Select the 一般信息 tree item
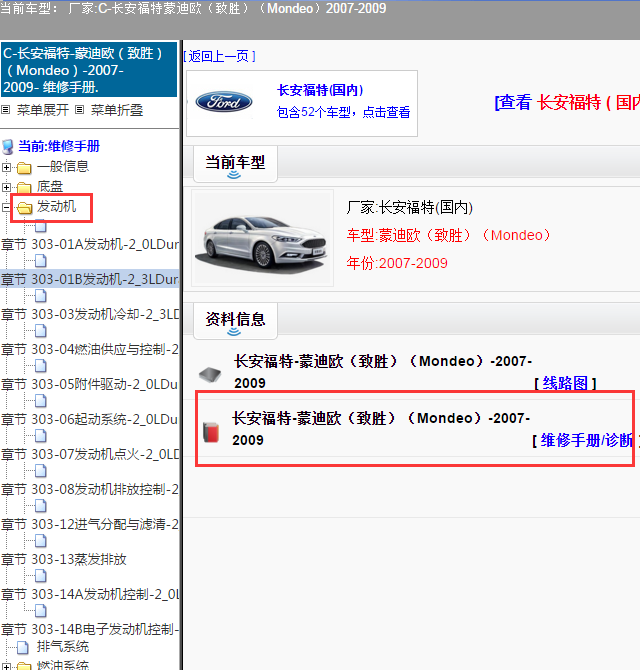Image resolution: width=640 pixels, height=670 pixels. [x=63, y=166]
